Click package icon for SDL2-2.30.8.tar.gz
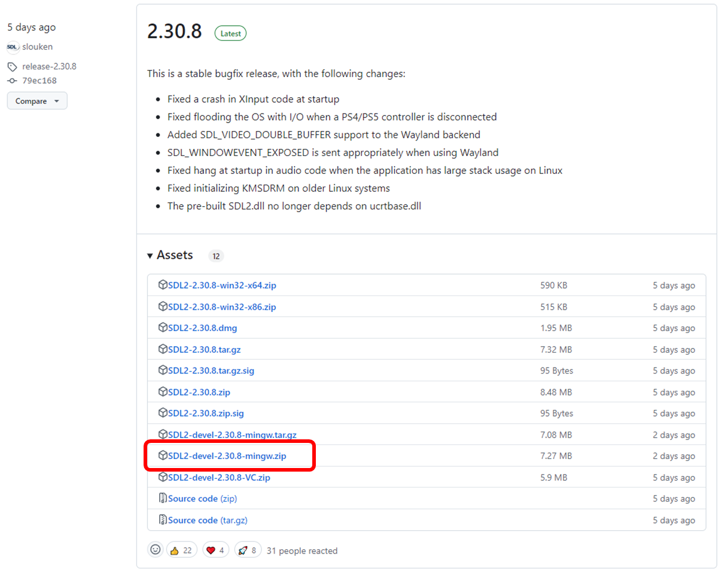Screen dimensions: 728x578 click(x=163, y=349)
